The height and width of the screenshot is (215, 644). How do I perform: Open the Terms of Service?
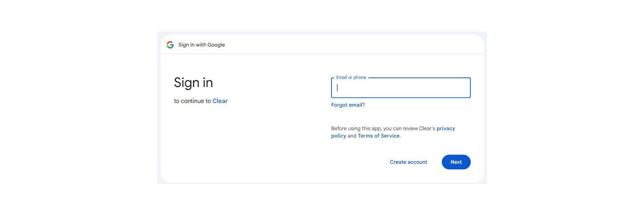click(378, 136)
